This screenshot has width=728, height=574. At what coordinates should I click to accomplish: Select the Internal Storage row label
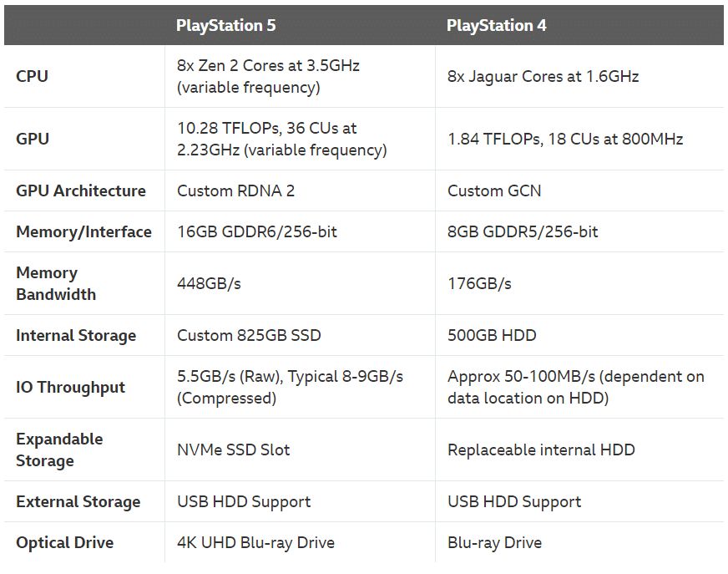(x=76, y=335)
